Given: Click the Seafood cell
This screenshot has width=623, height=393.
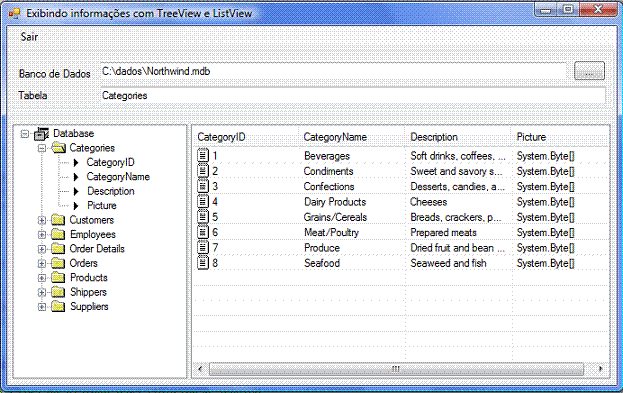Looking at the screenshot, I should click(322, 263).
